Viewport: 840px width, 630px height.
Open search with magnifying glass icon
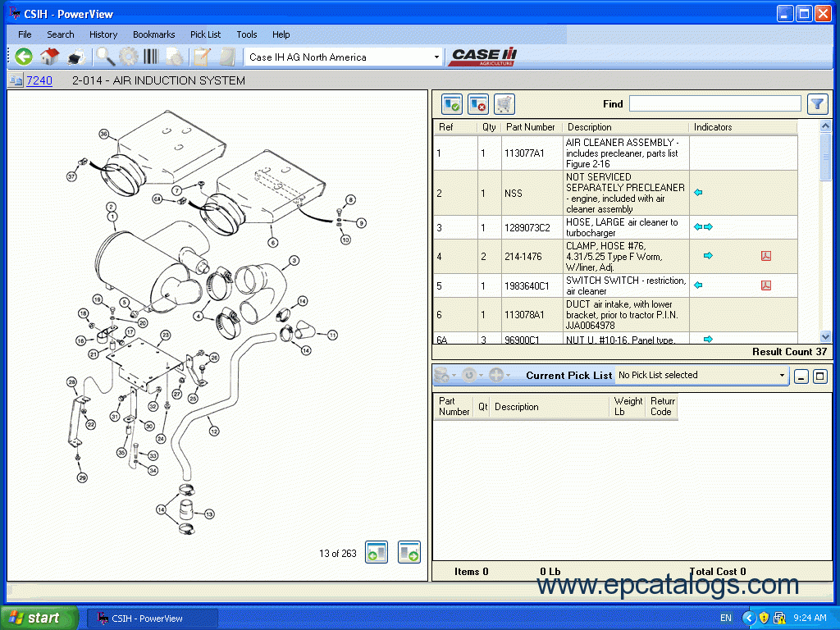[105, 57]
